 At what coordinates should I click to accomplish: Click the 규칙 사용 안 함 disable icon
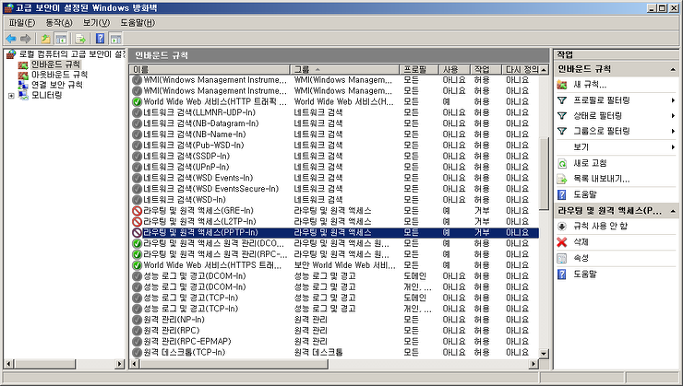point(562,226)
